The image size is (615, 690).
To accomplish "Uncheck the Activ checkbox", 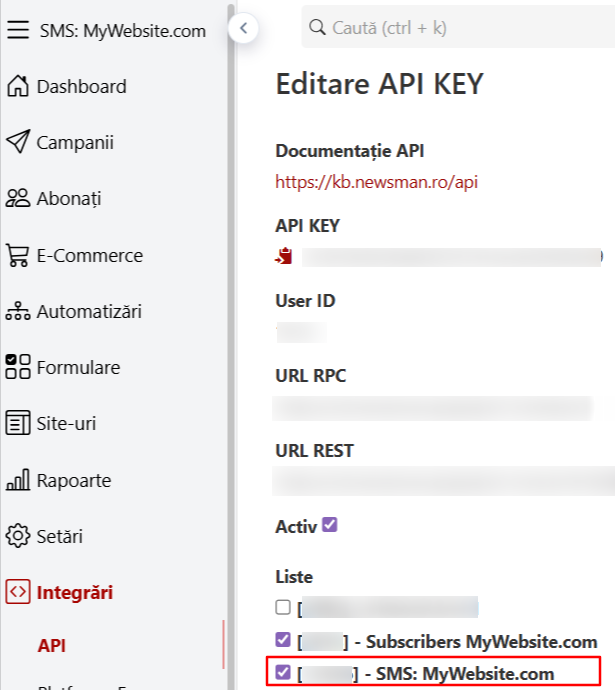I will [x=330, y=524].
